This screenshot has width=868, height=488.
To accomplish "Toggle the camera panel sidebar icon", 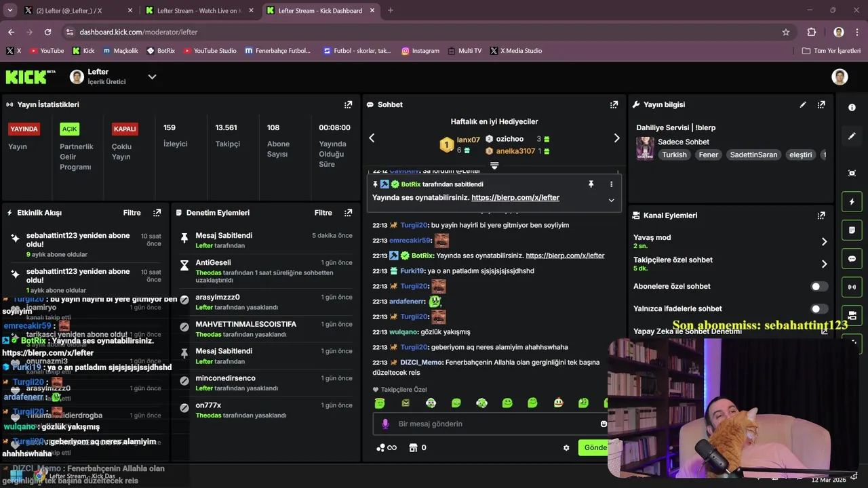I will 852,315.
